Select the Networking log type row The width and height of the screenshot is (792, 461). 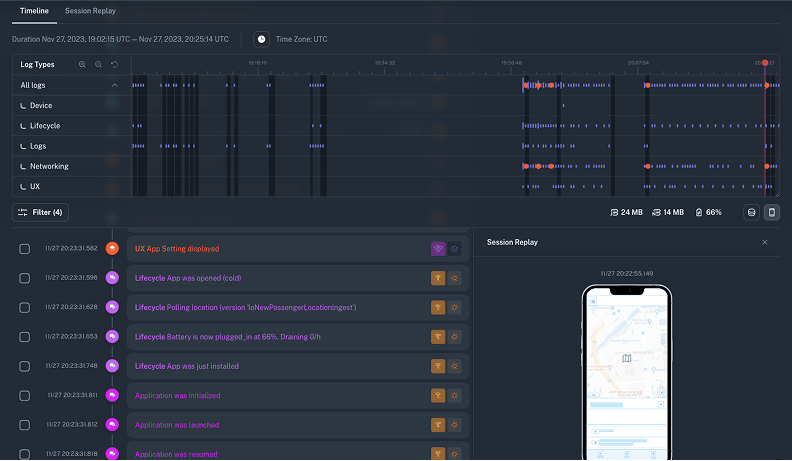pos(72,166)
